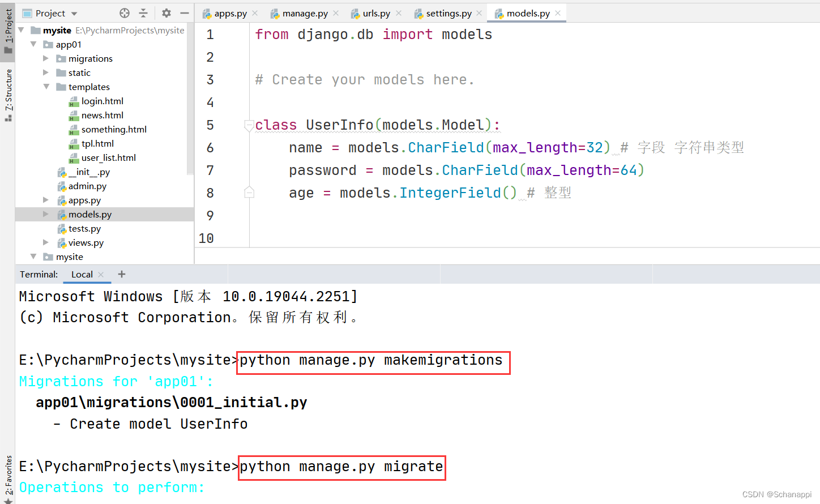Click line number 9 in the gutter
Image resolution: width=820 pixels, height=504 pixels.
click(210, 215)
